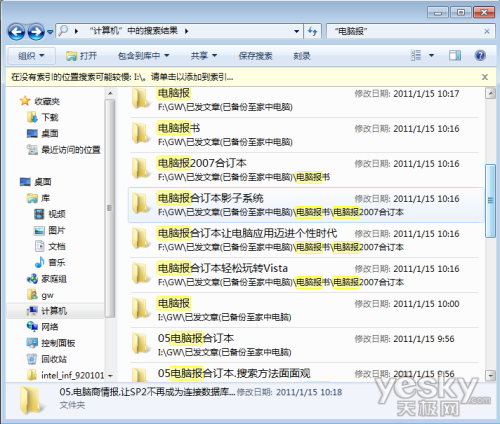Click the details pane large folder icon

tap(31, 400)
